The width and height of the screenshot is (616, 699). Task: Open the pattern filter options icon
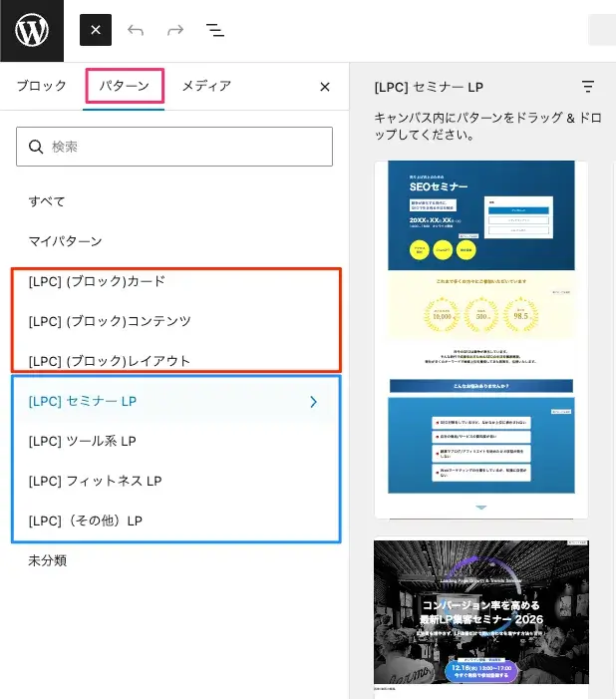click(588, 87)
